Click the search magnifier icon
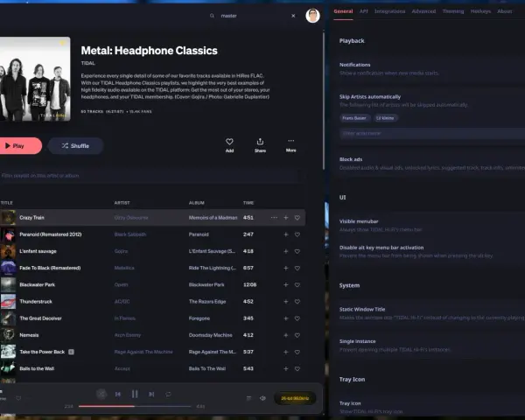This screenshot has width=525, height=420. pos(212,16)
